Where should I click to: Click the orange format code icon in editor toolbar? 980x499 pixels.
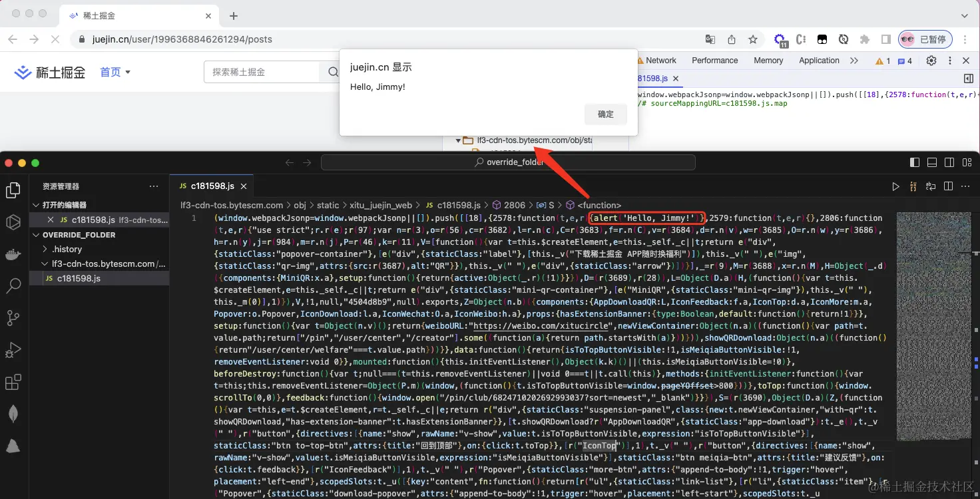[x=913, y=186]
